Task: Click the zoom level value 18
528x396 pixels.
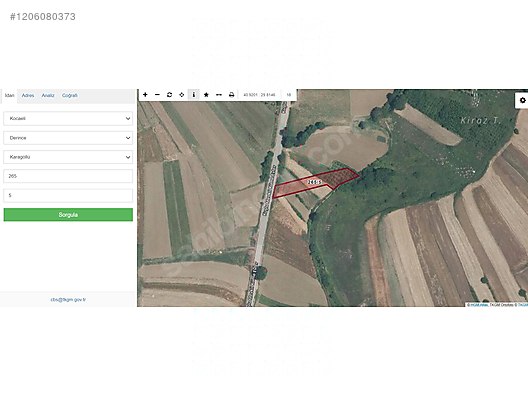Action: (289, 95)
